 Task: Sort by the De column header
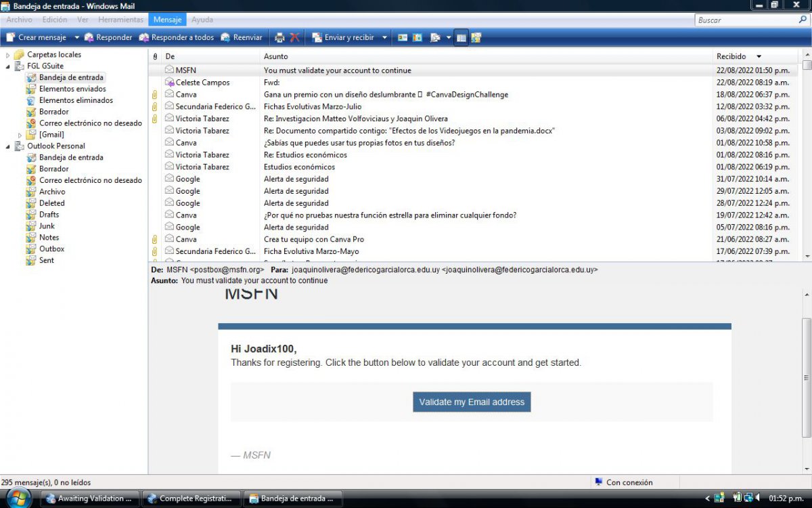[x=210, y=56]
